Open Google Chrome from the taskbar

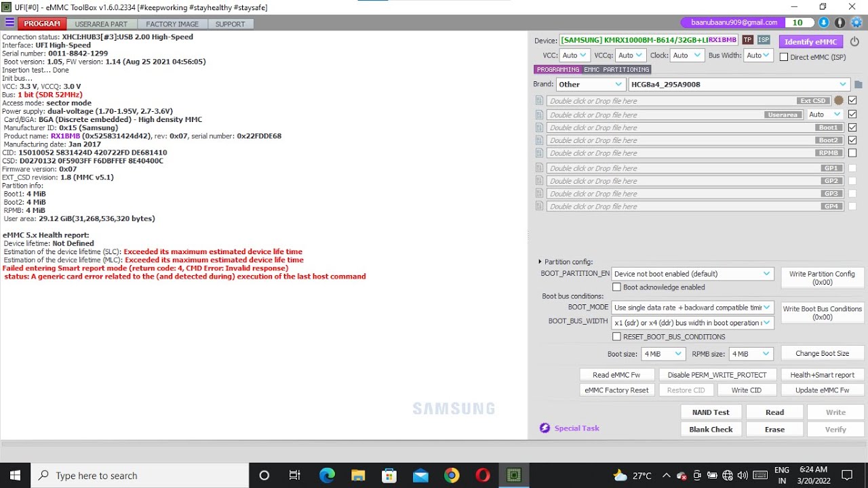pyautogui.click(x=452, y=475)
